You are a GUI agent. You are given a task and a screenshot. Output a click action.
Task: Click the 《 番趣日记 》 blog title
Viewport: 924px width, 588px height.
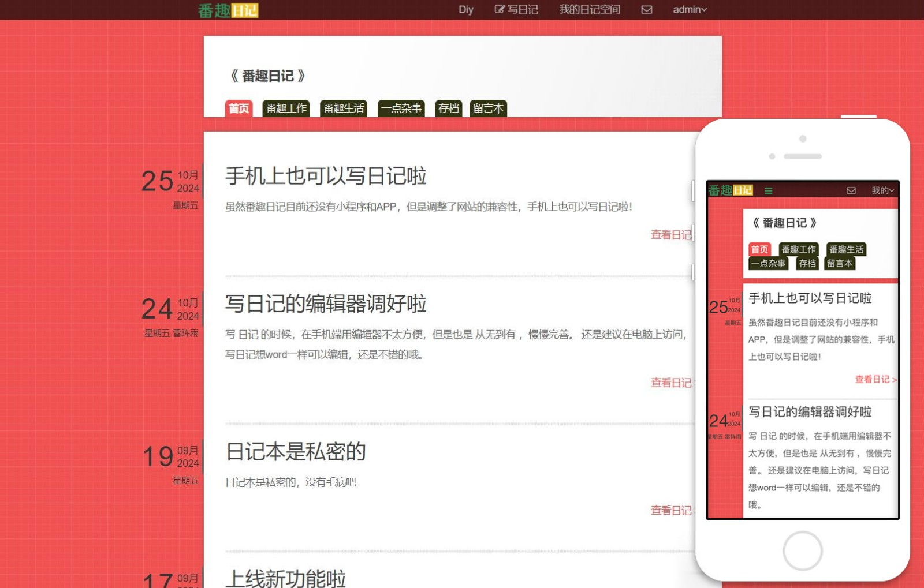coord(268,76)
